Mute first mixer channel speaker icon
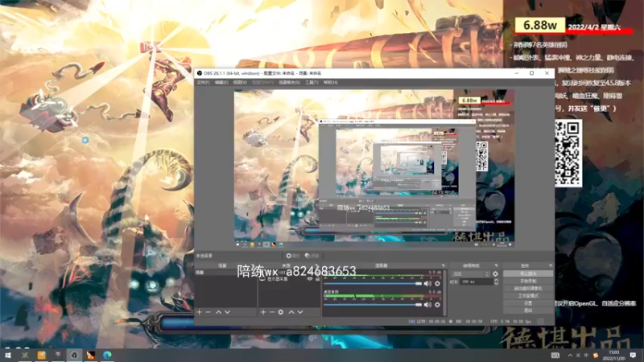 point(427,284)
